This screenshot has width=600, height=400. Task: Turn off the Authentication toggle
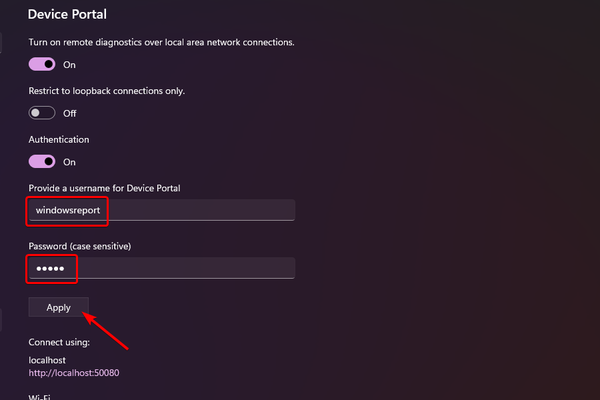coord(42,161)
